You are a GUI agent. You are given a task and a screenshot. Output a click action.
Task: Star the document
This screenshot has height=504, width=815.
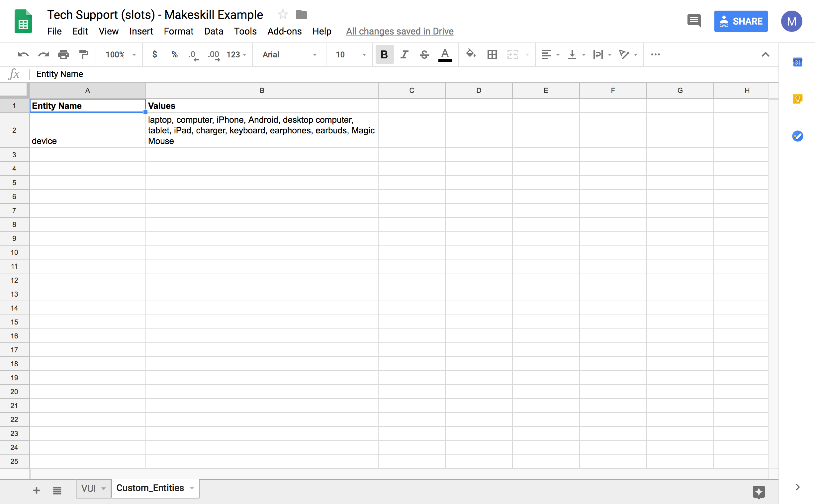283,14
